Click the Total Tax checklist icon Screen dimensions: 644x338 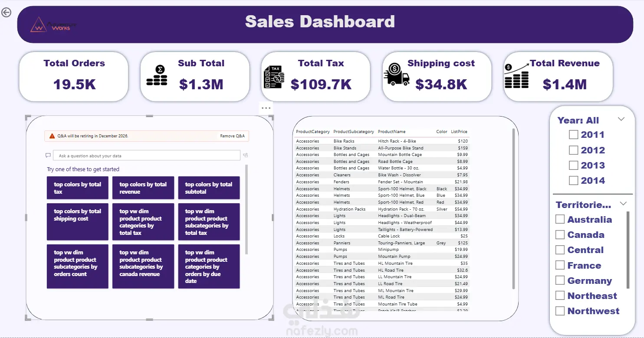(274, 77)
